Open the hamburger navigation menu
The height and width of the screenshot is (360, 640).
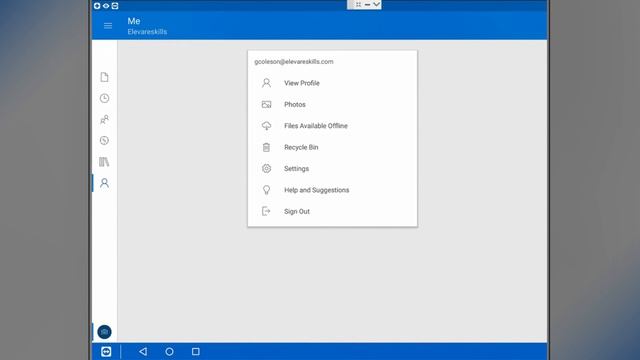pyautogui.click(x=108, y=26)
